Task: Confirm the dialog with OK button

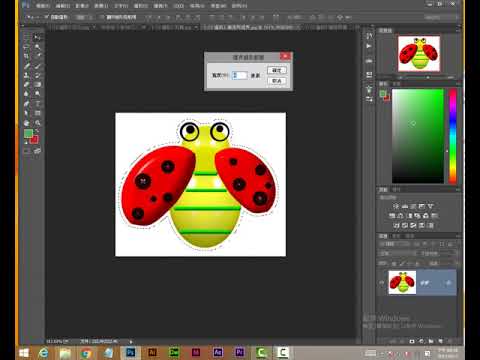Action: [x=277, y=70]
